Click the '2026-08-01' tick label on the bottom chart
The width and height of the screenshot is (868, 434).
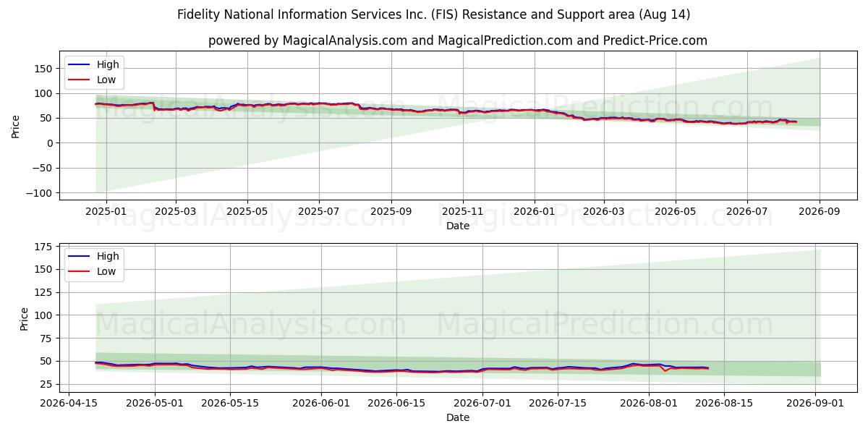(x=649, y=404)
